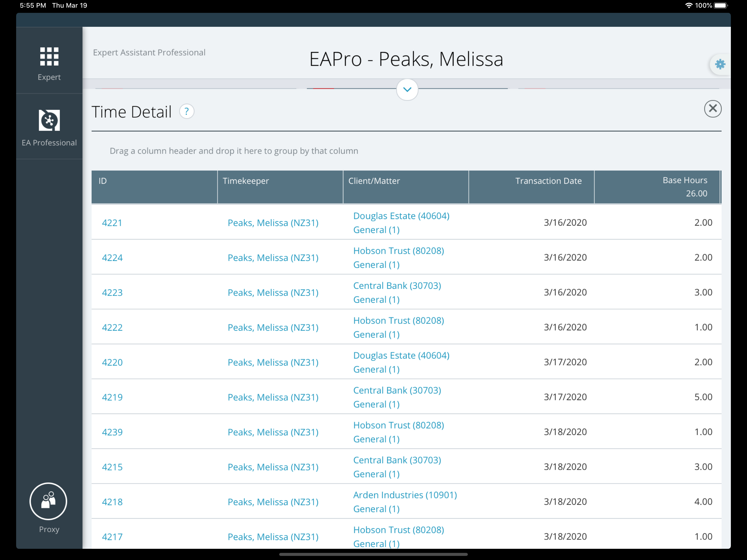The image size is (747, 560).
Task: Click the Base Hours column header
Action: pos(685,180)
